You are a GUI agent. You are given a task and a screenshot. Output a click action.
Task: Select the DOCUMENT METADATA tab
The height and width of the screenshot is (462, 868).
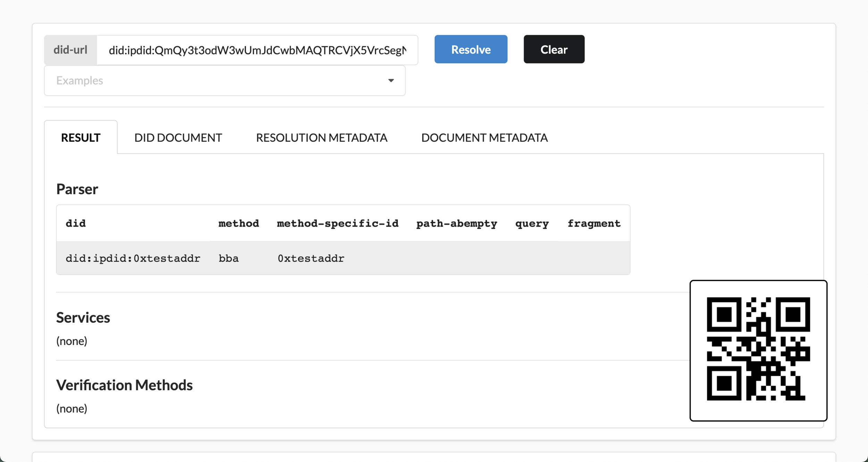tap(484, 138)
